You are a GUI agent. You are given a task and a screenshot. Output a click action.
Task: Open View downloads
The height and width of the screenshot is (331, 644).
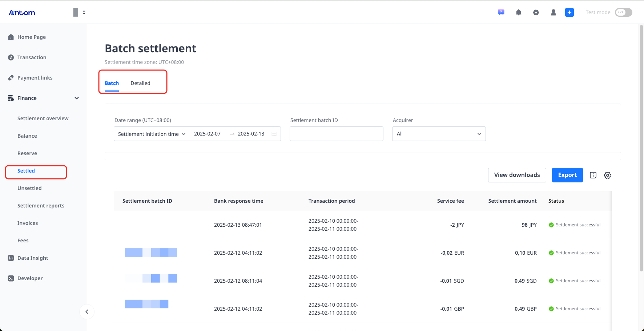[x=517, y=175]
